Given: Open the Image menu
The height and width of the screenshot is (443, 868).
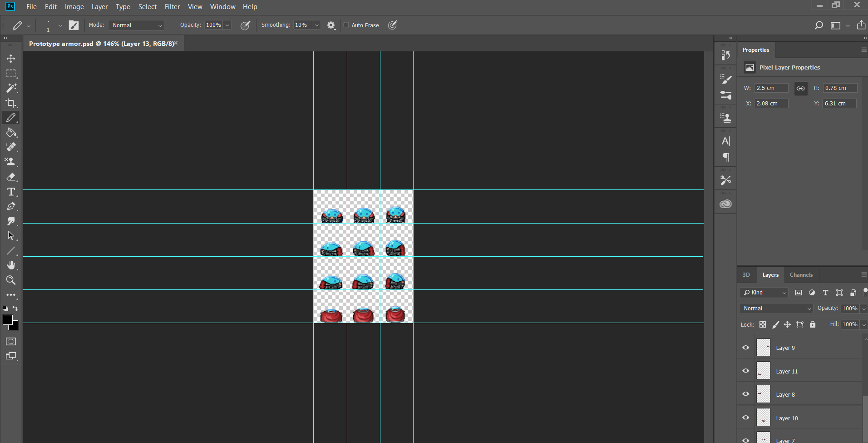Looking at the screenshot, I should (x=74, y=7).
